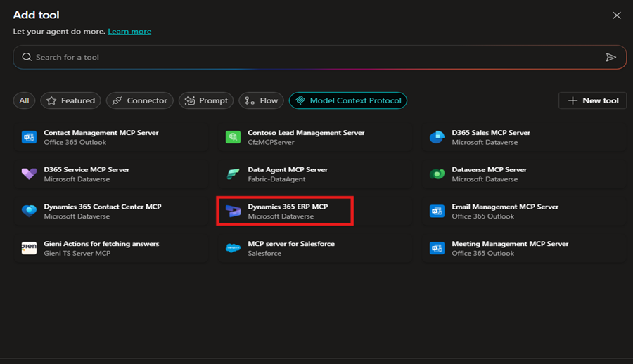Select Gieni Actions for fetching answers title
The height and width of the screenshot is (364, 633).
101,244
